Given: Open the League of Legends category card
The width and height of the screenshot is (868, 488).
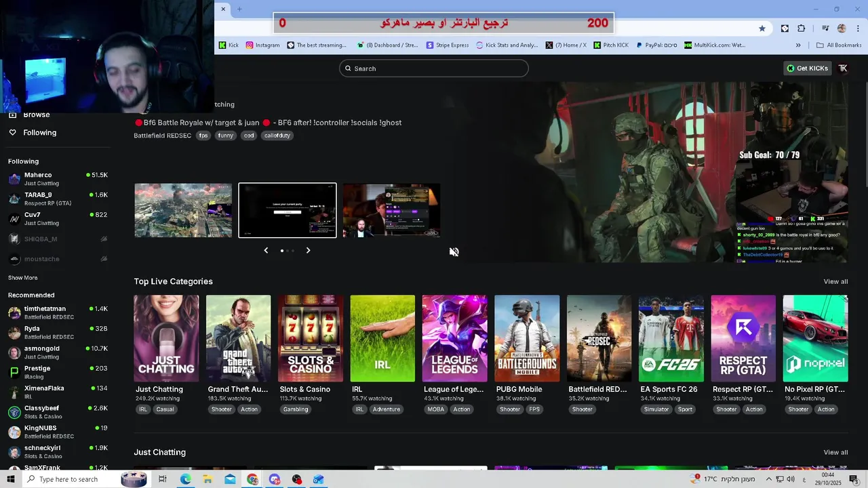Looking at the screenshot, I should point(454,338).
